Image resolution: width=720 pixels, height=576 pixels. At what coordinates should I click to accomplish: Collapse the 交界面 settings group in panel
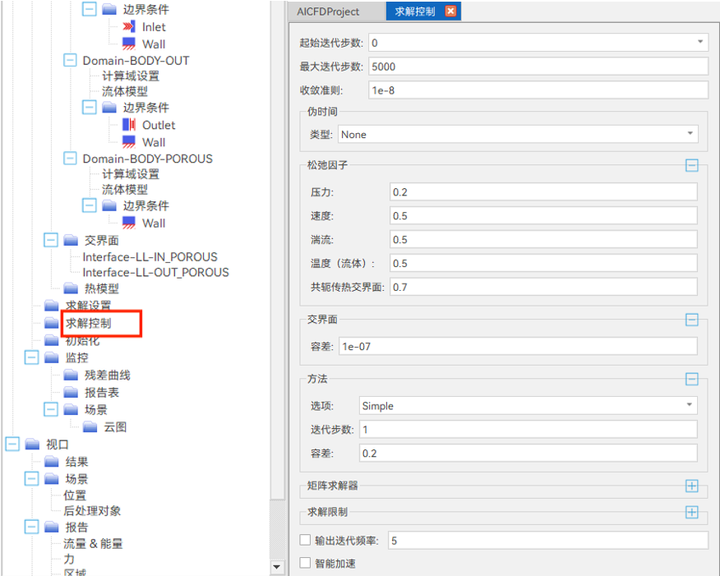click(692, 320)
